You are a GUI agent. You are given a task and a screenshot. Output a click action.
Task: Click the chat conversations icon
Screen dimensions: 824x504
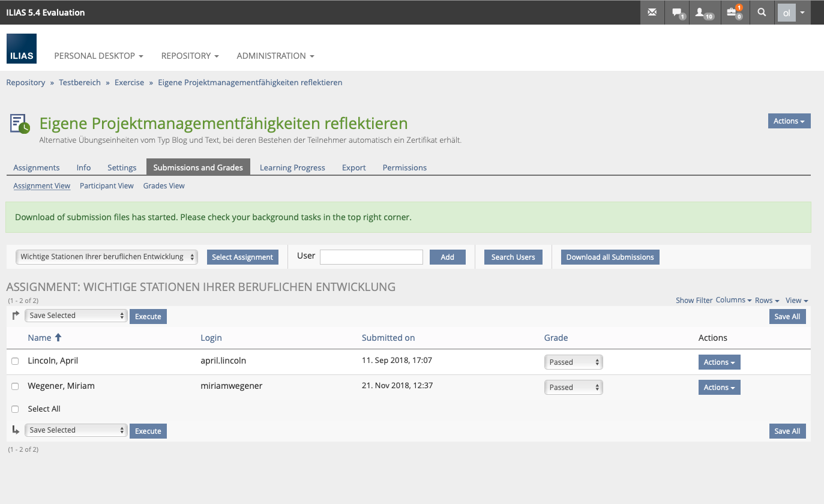[x=677, y=12]
